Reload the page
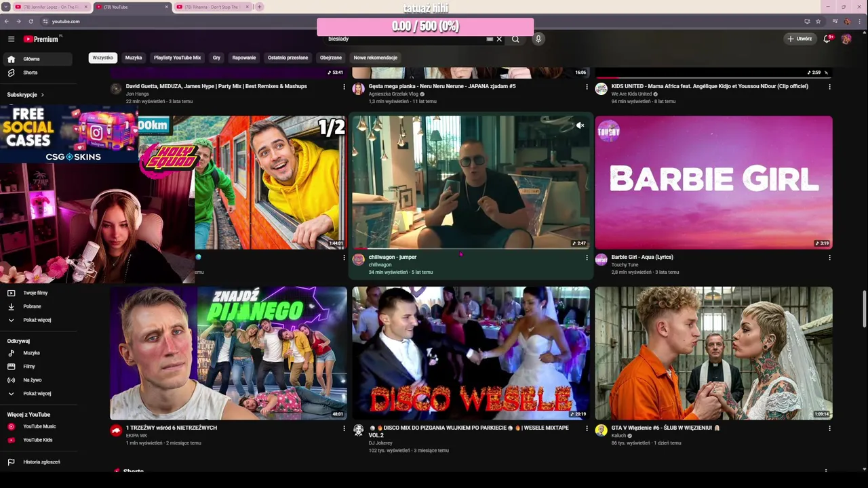 coord(31,21)
